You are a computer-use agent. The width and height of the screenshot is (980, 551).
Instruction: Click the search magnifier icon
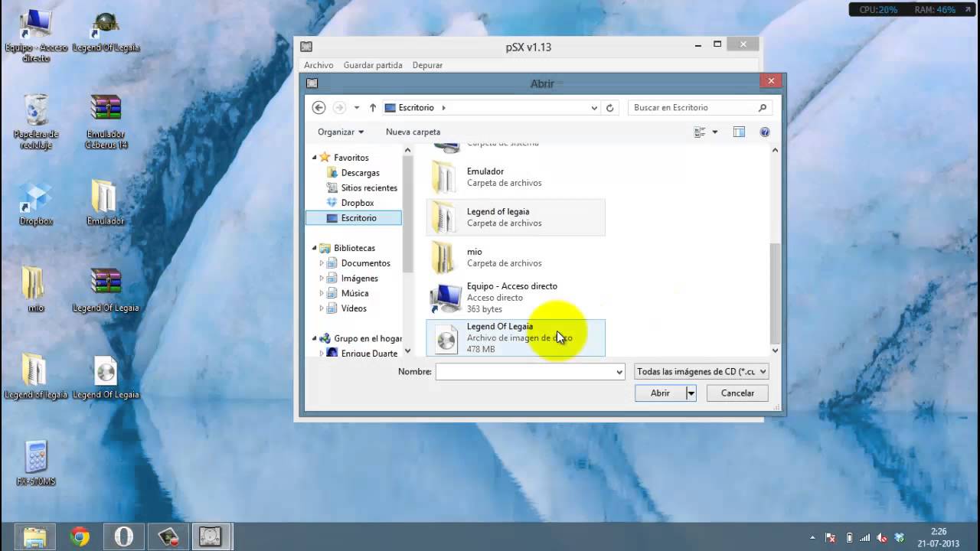coord(763,108)
